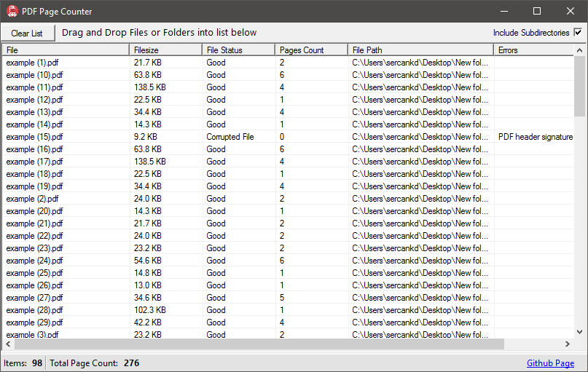Viewport: 588px width, 372px height.
Task: Click the PDF Page Counter app icon
Action: point(12,11)
